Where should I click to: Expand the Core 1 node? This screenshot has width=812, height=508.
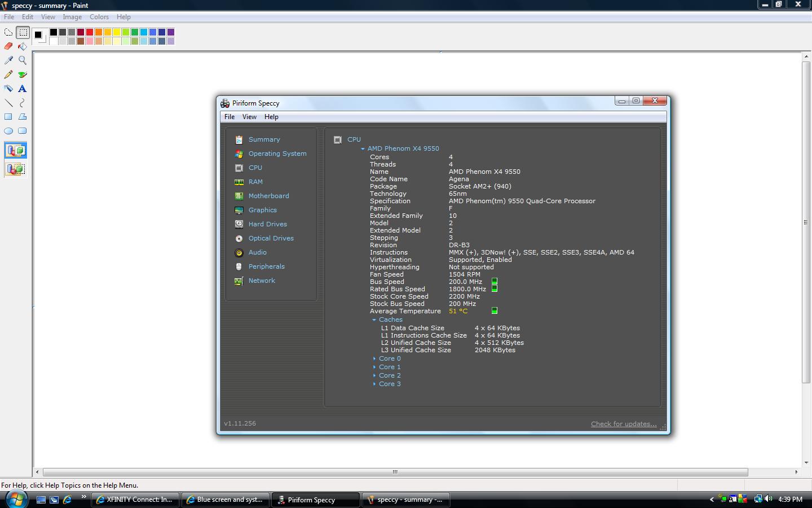click(374, 367)
